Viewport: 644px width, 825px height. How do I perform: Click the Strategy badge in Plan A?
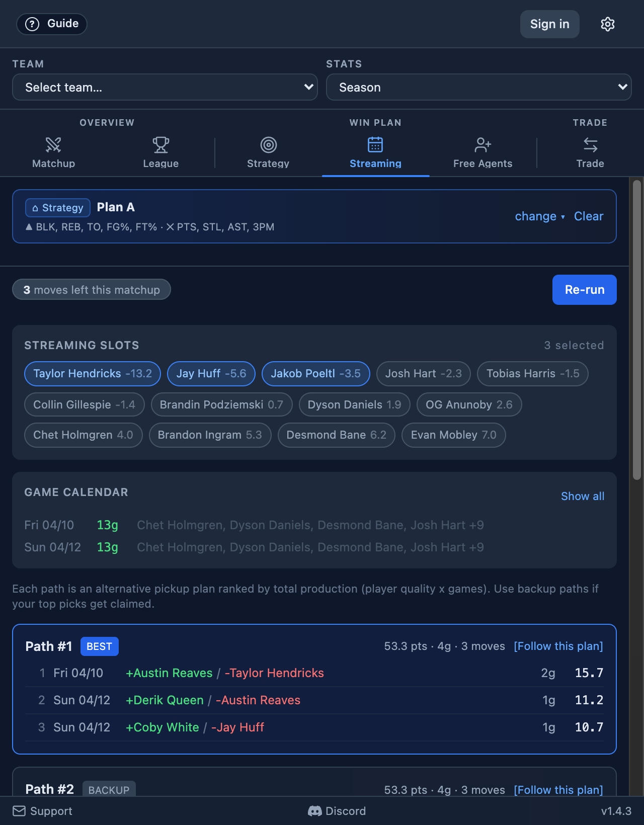click(x=58, y=208)
